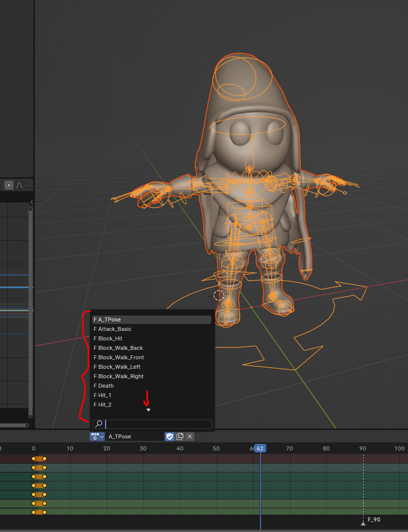
Task: Open proportional editing falloff dropdown
Action: 22,185
